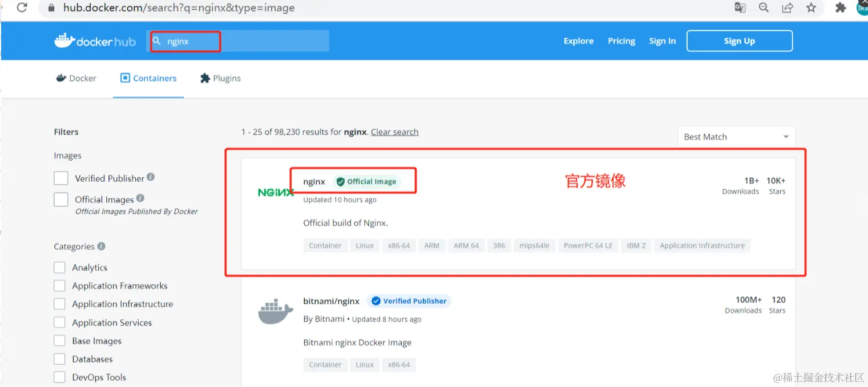This screenshot has height=387, width=868.
Task: Click the 386 tag on nginx
Action: coord(499,246)
